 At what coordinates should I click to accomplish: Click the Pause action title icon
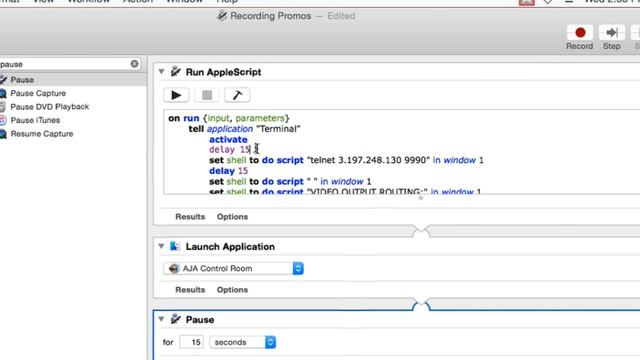[176, 319]
